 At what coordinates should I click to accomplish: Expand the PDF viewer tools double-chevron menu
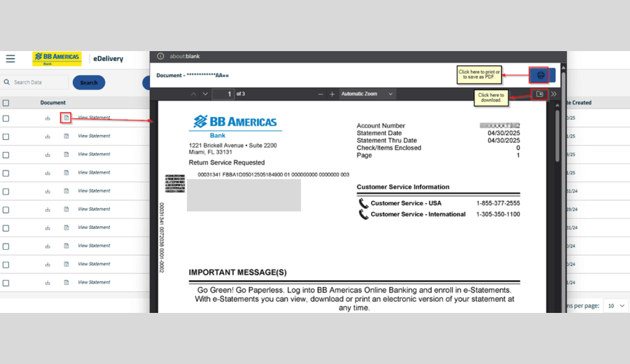point(554,94)
